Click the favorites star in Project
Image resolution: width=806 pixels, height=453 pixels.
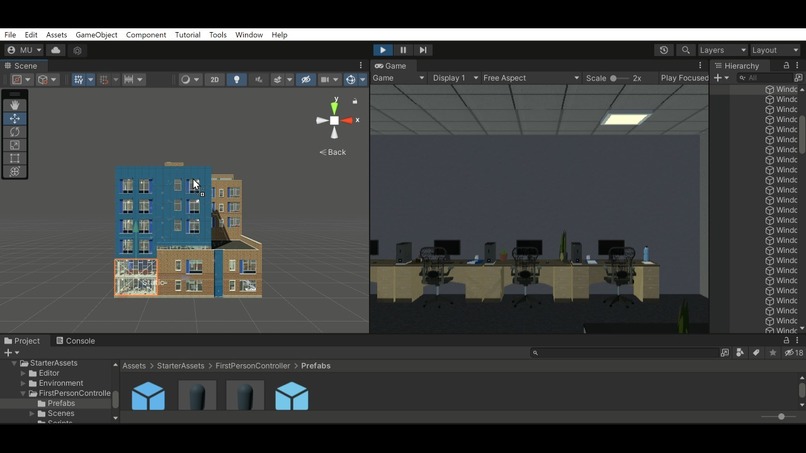tap(773, 352)
